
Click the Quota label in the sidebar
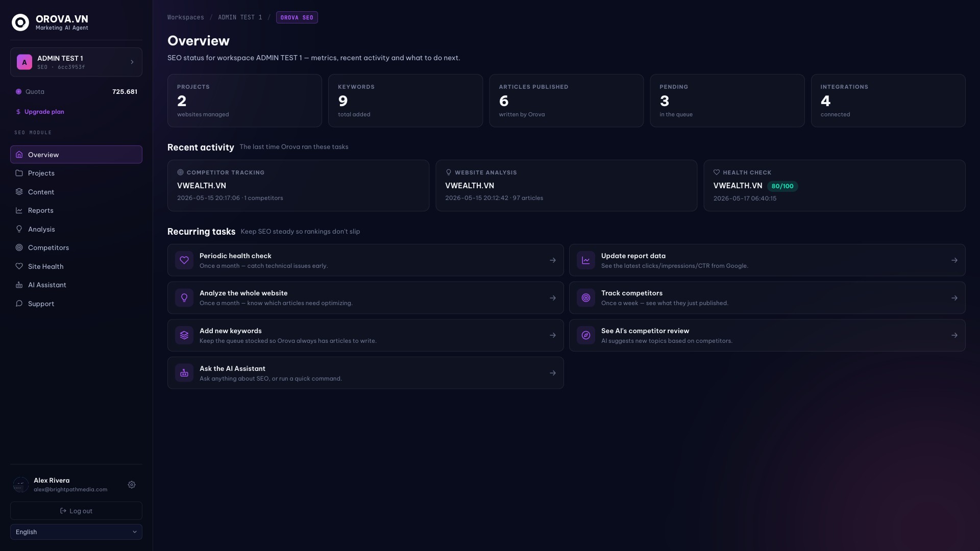coord(35,92)
